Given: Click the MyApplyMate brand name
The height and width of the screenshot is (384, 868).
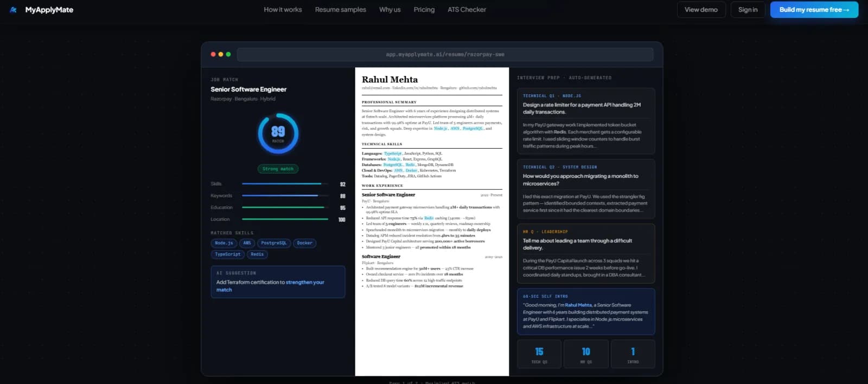Looking at the screenshot, I should 49,10.
